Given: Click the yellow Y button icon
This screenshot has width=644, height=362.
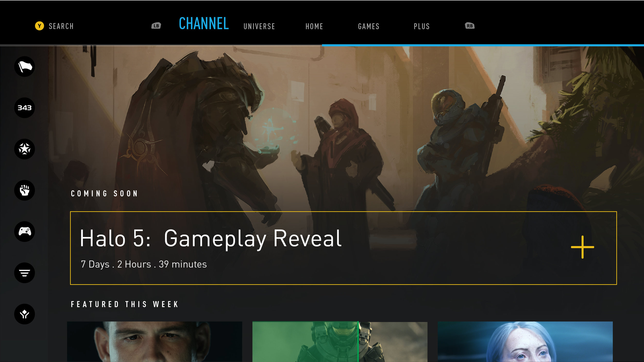Looking at the screenshot, I should coord(39,26).
